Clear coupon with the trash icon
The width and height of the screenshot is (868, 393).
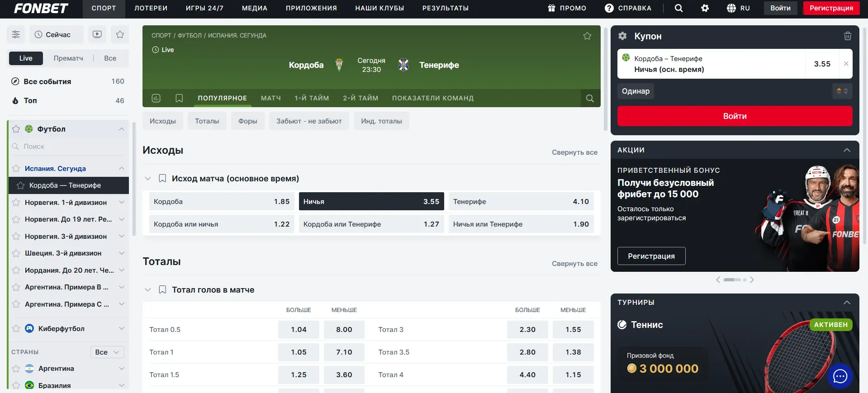pos(848,36)
